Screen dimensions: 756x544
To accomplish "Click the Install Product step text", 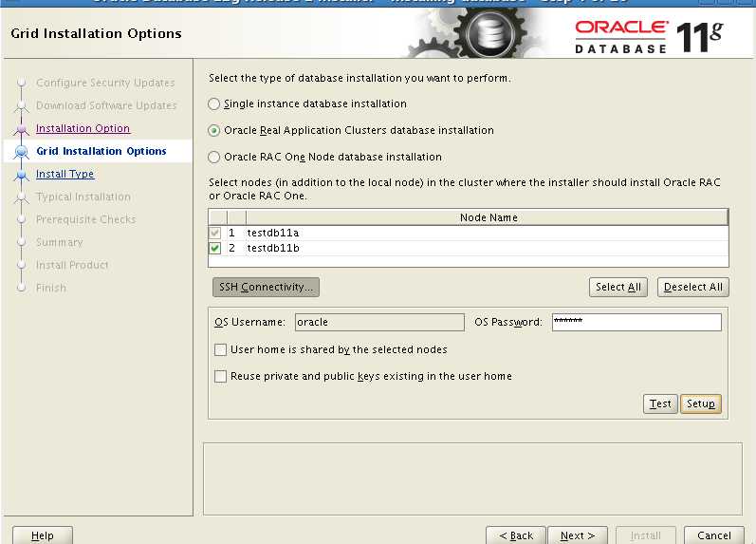I will (x=72, y=265).
